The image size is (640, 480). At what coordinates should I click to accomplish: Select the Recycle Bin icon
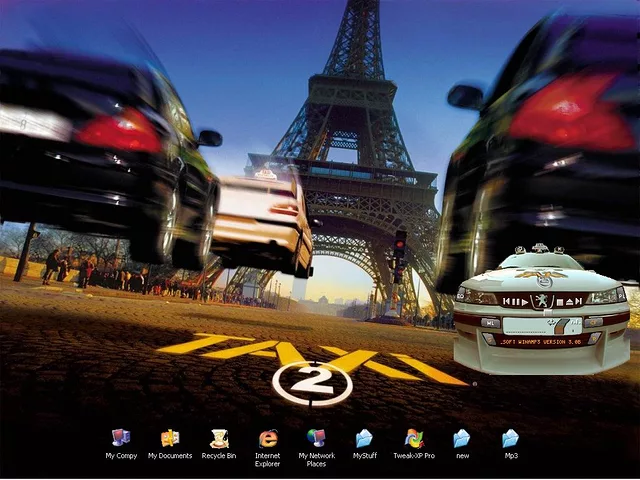[x=219, y=438]
